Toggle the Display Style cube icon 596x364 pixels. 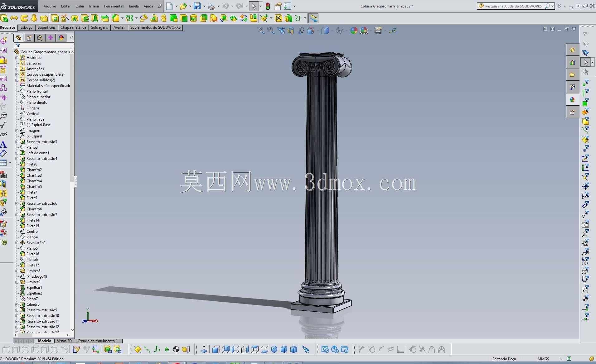(x=325, y=31)
